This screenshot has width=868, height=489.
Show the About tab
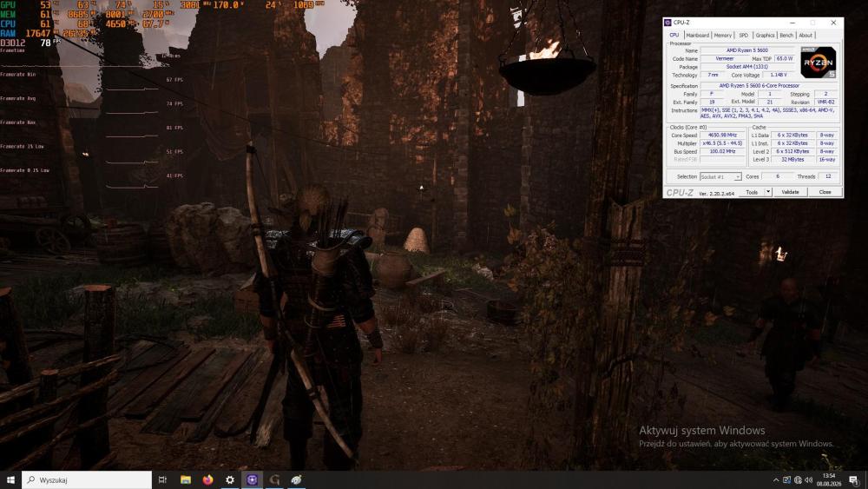pyautogui.click(x=806, y=35)
